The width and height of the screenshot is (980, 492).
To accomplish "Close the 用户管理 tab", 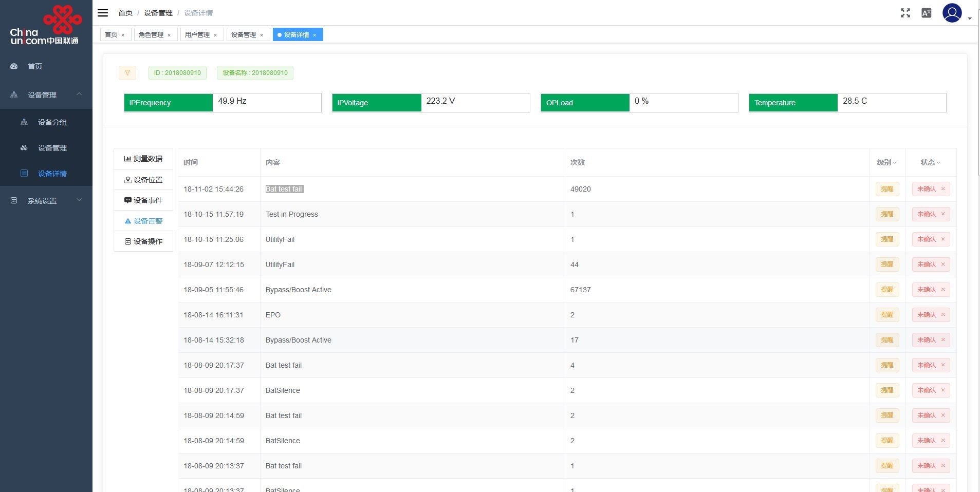I will click(x=215, y=35).
